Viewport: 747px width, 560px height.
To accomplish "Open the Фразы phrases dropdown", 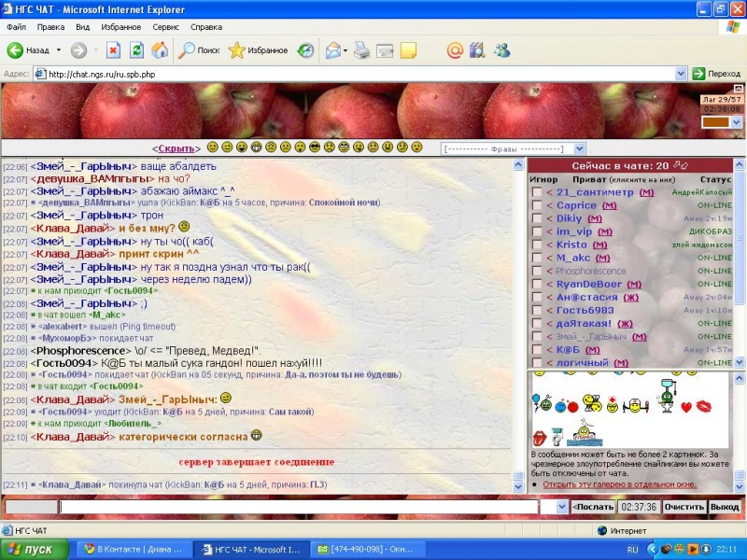I will click(579, 148).
